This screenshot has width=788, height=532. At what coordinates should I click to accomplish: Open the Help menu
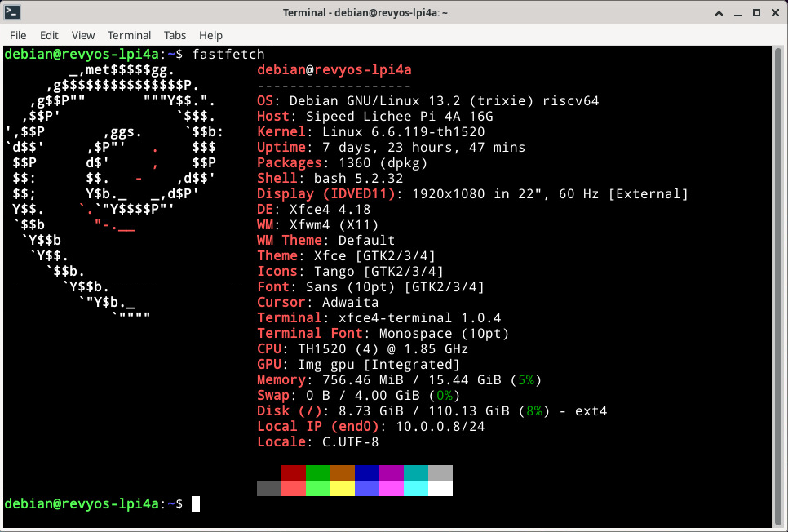[210, 35]
